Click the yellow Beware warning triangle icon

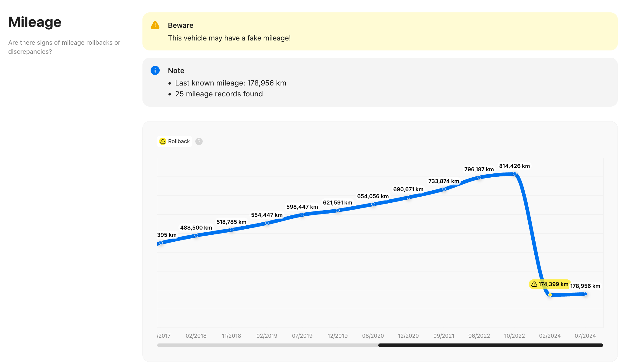pyautogui.click(x=155, y=25)
